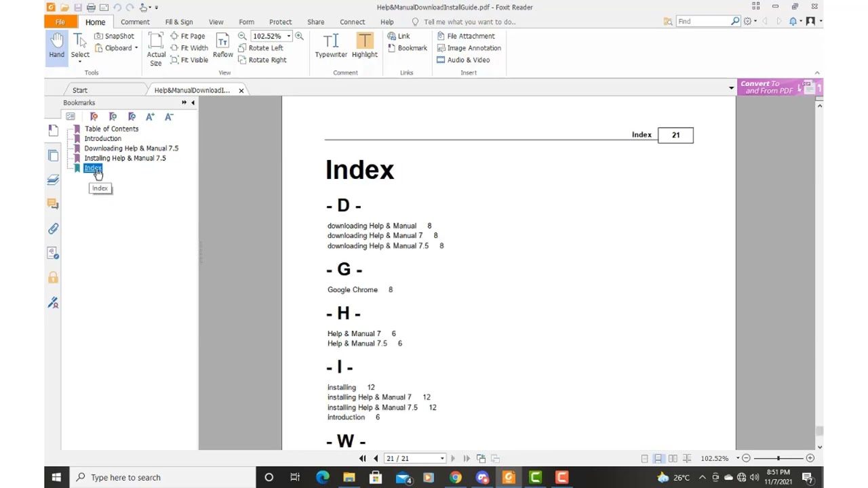Apply Fit Width zoom
868x488 pixels.
click(189, 48)
